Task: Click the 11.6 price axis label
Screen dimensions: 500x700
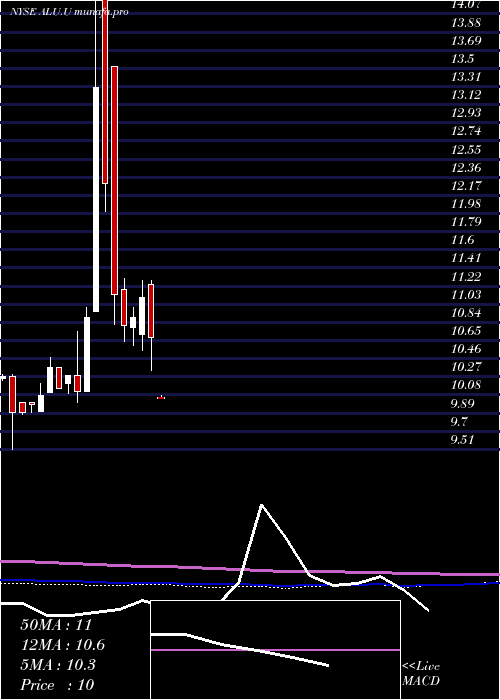Action: click(462, 240)
